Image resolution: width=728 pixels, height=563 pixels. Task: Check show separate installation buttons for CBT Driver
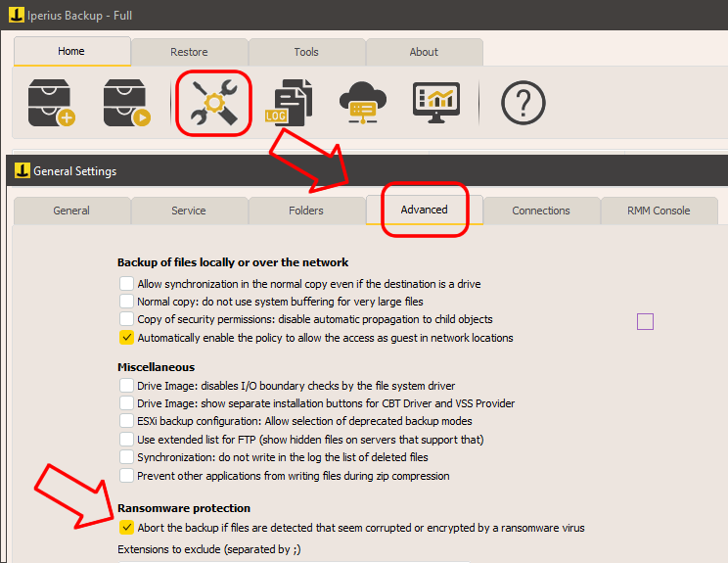click(x=126, y=402)
